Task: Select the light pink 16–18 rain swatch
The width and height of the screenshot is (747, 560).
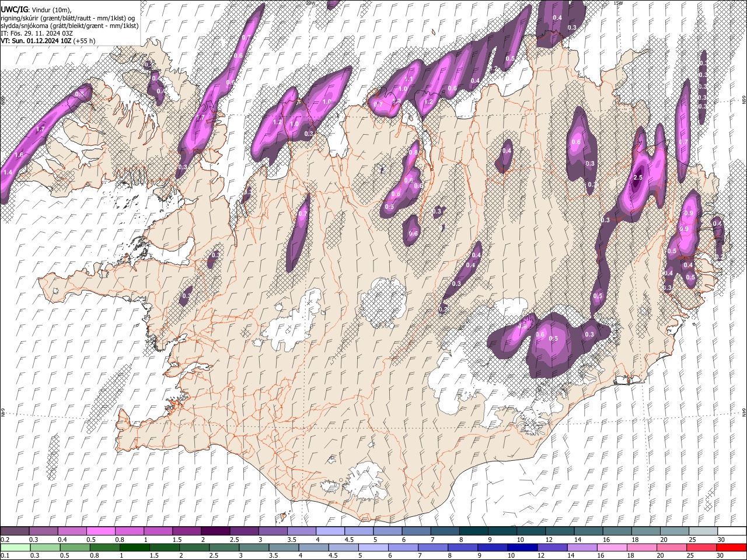Action: pos(612,547)
